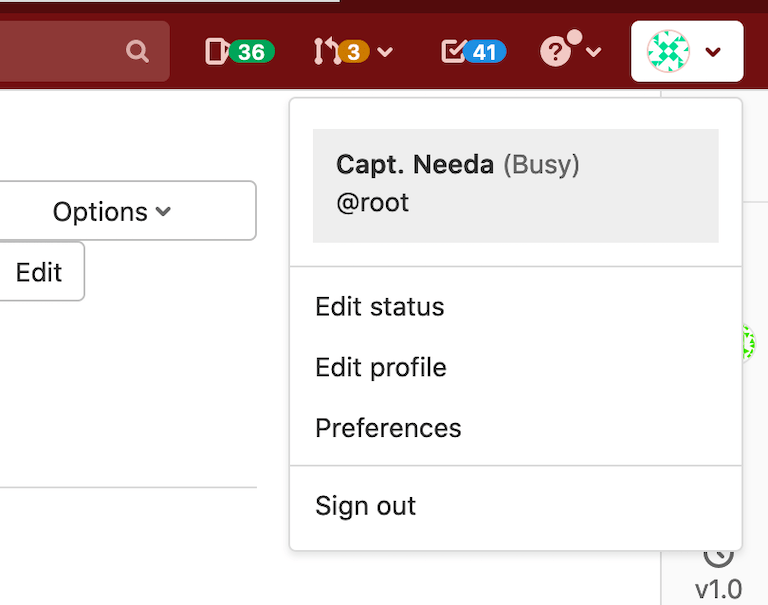
Task: Sign out of the account
Action: (365, 506)
